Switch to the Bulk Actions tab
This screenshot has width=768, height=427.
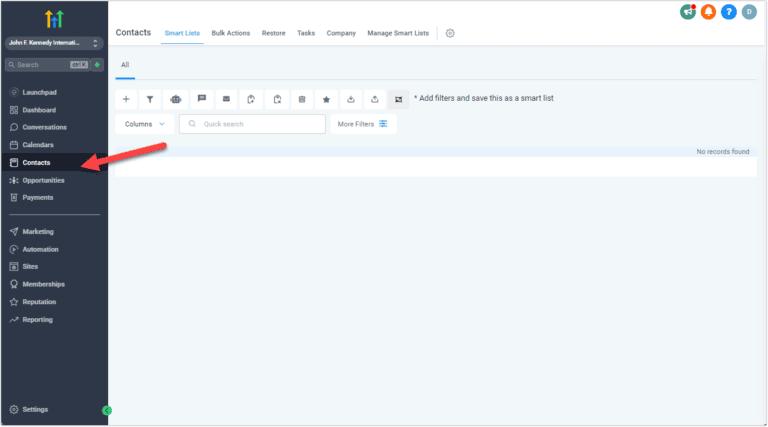pyautogui.click(x=231, y=33)
